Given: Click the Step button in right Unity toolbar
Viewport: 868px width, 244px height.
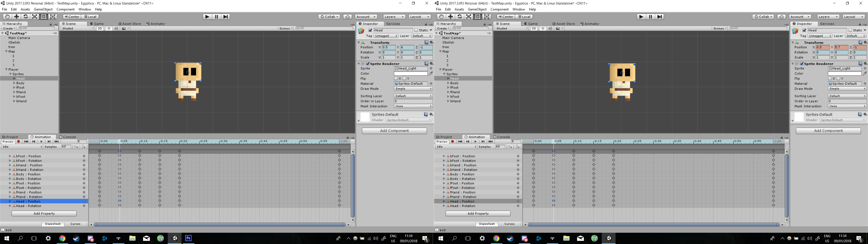Looking at the screenshot, I should [x=660, y=16].
